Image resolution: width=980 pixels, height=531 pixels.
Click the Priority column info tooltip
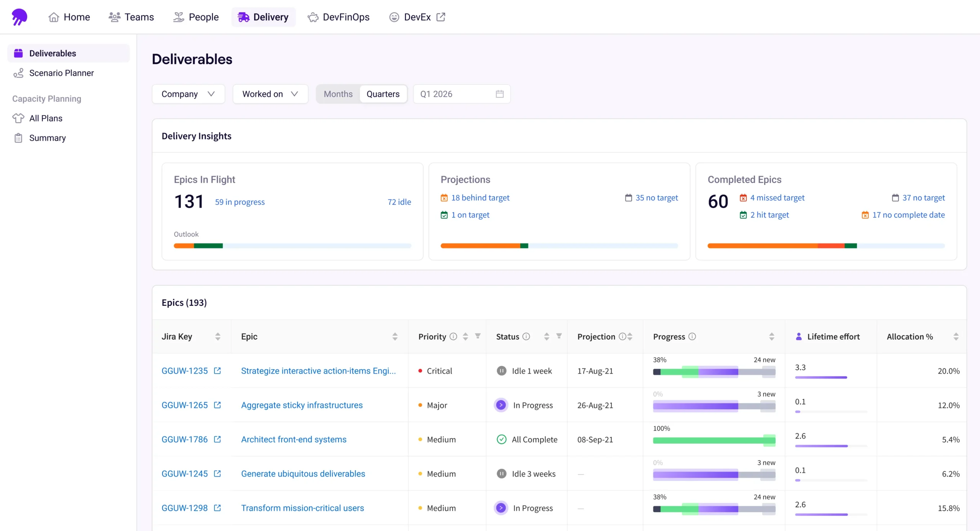point(453,337)
